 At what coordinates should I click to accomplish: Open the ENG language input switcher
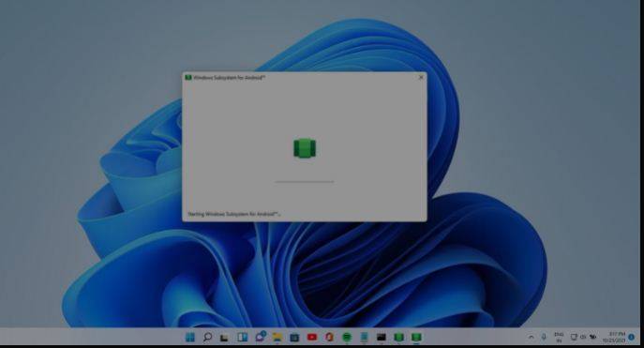click(559, 338)
